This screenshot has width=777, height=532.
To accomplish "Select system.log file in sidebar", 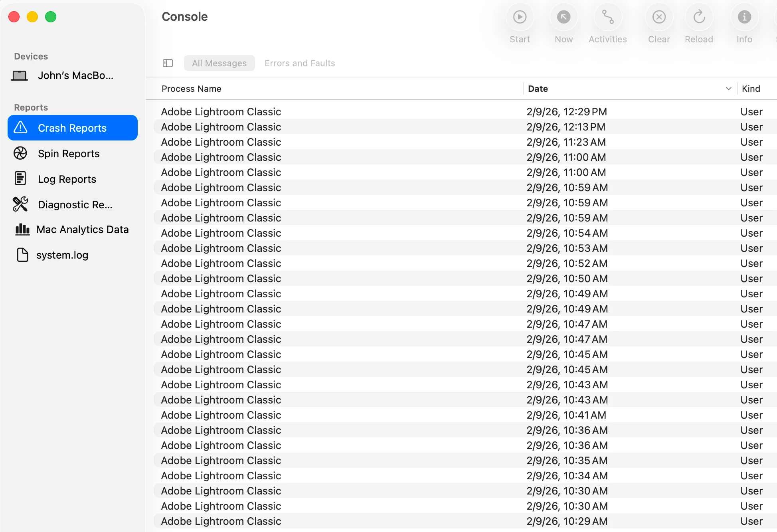I will click(62, 255).
